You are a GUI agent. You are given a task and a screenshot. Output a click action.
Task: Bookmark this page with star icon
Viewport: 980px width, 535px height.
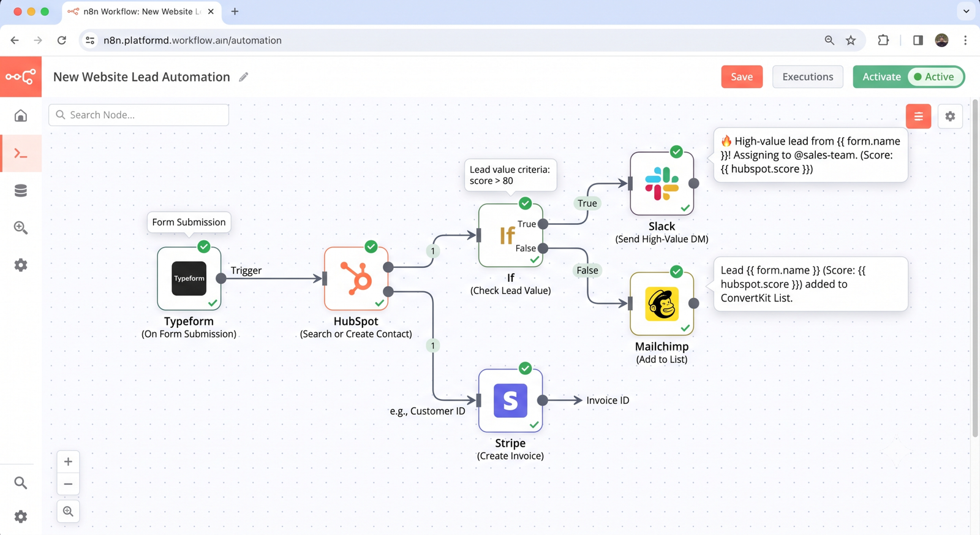pyautogui.click(x=851, y=40)
